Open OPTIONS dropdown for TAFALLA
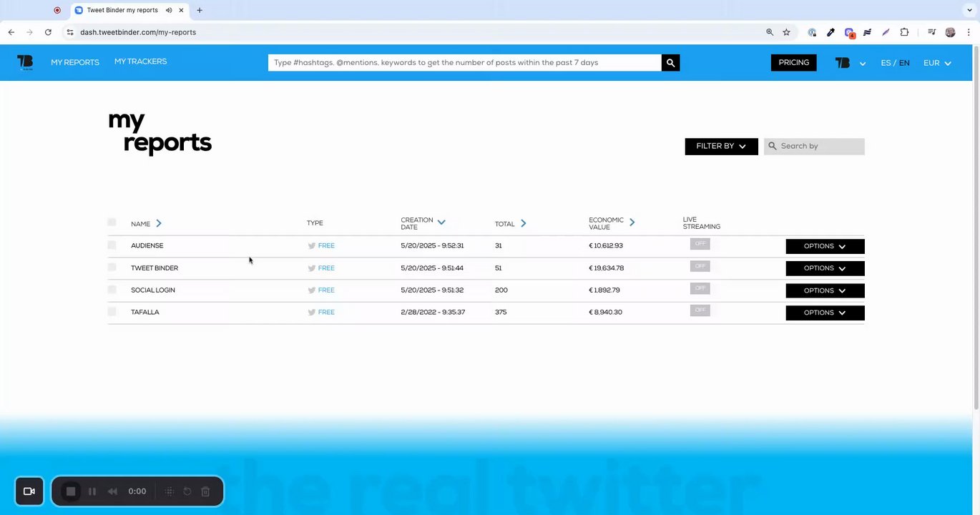Viewport: 980px width, 515px height. tap(825, 313)
